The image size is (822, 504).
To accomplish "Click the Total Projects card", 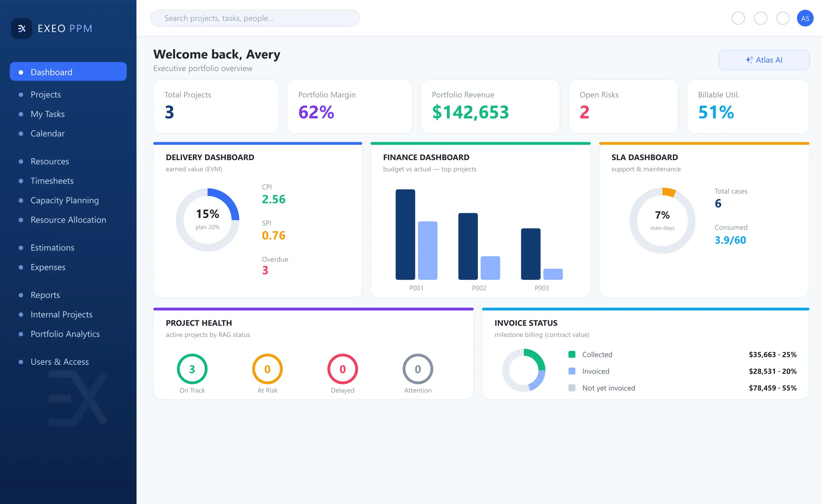I will [216, 106].
